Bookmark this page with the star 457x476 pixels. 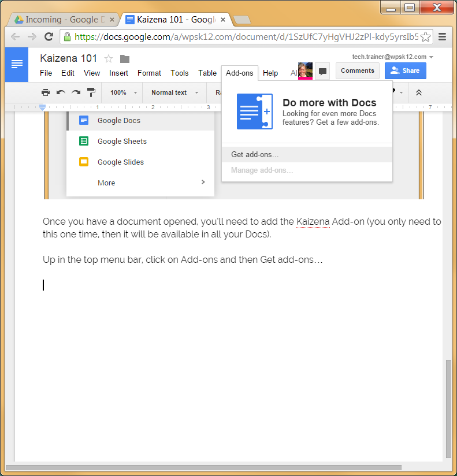coord(426,37)
